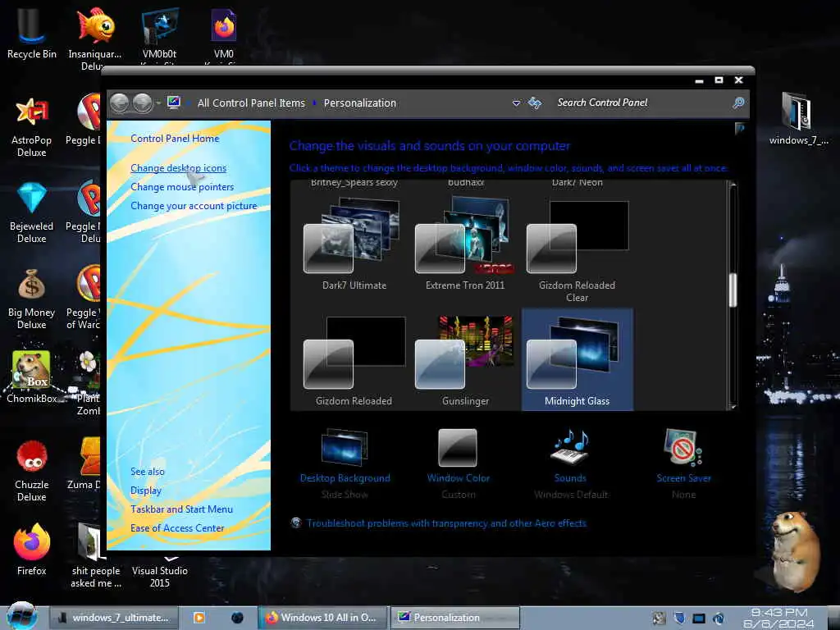Open Ease of Access Center link
The height and width of the screenshot is (630, 840).
coord(177,527)
